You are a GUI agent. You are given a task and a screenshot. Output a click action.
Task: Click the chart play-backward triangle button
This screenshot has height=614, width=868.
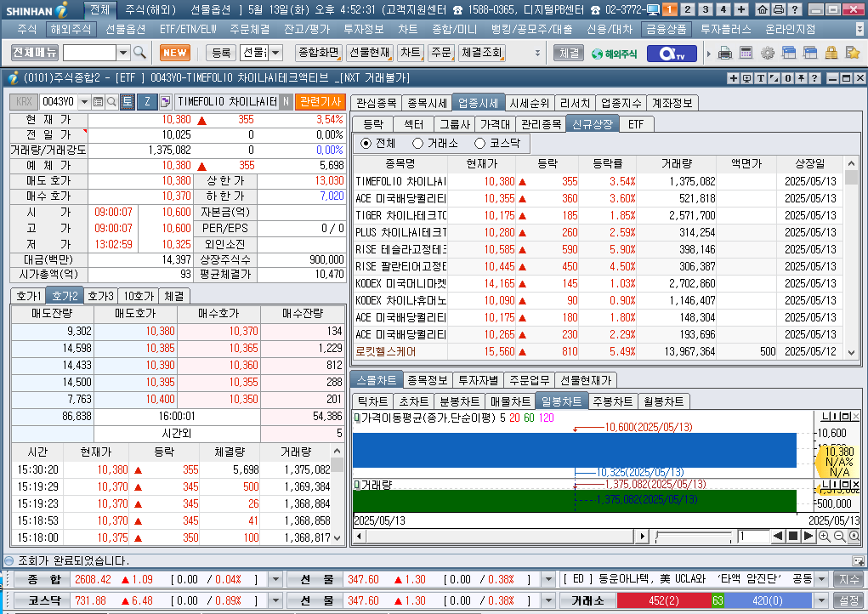[778, 536]
